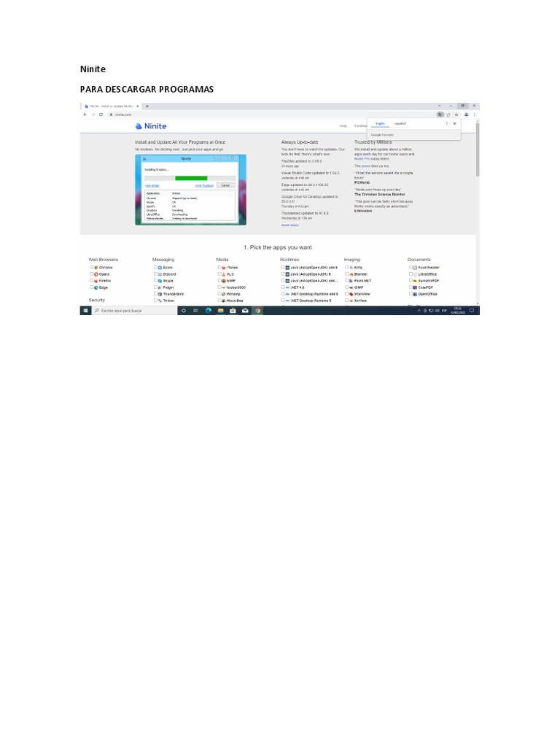Click the AIMP app icon
The width and height of the screenshot is (560, 747).
(x=224, y=281)
